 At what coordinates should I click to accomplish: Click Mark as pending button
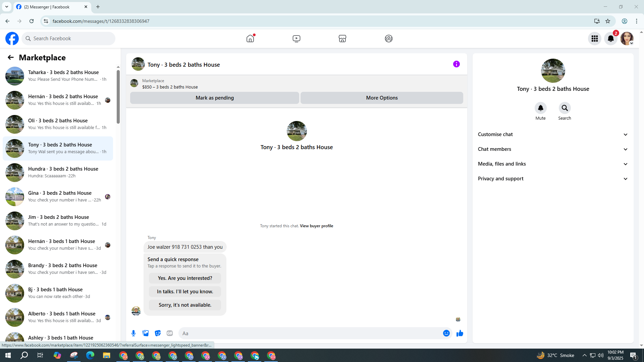point(214,98)
